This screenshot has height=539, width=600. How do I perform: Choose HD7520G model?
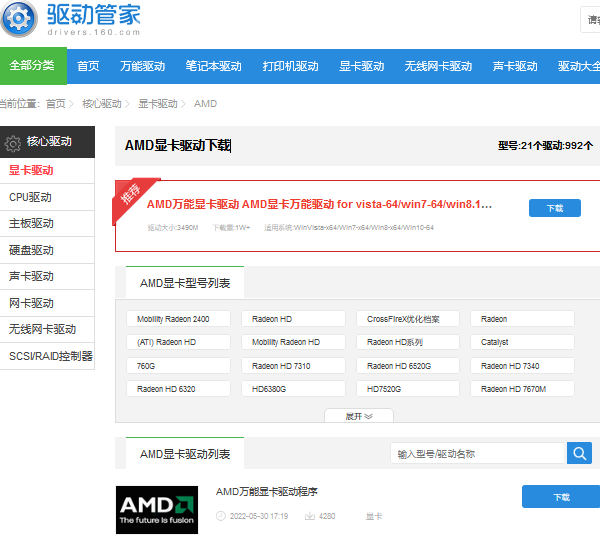pyautogui.click(x=408, y=389)
